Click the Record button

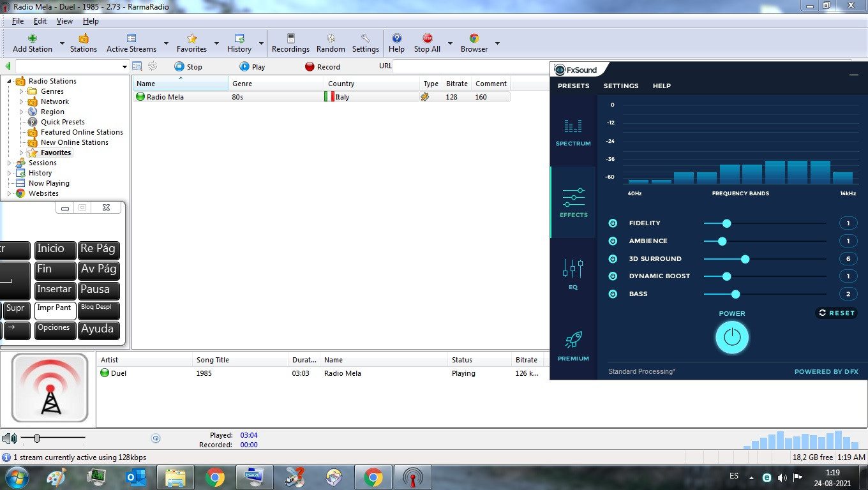[x=322, y=66]
